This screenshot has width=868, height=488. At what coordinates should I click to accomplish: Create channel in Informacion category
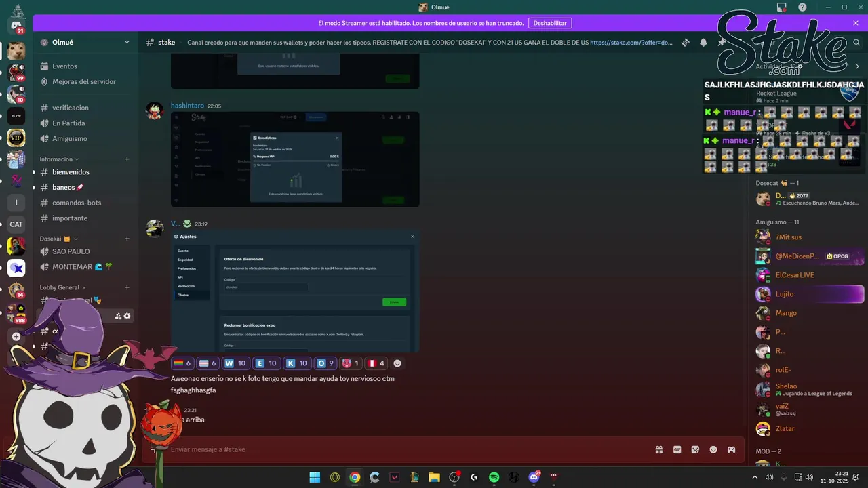coord(127,159)
